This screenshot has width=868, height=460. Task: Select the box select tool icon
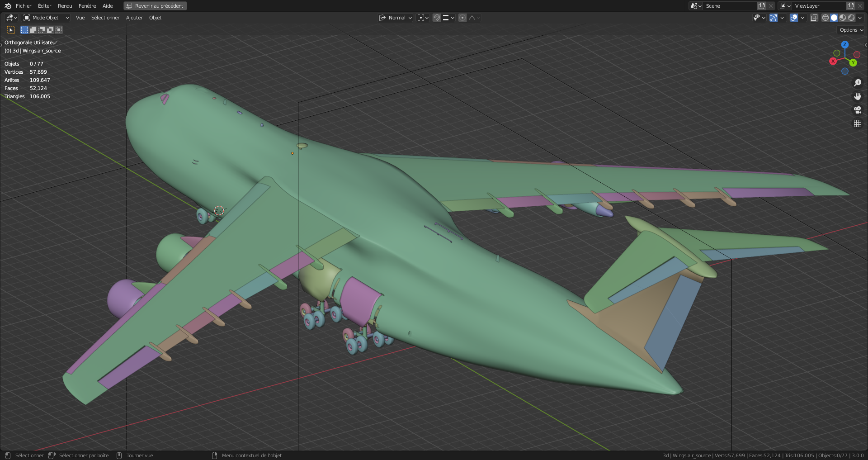point(11,30)
